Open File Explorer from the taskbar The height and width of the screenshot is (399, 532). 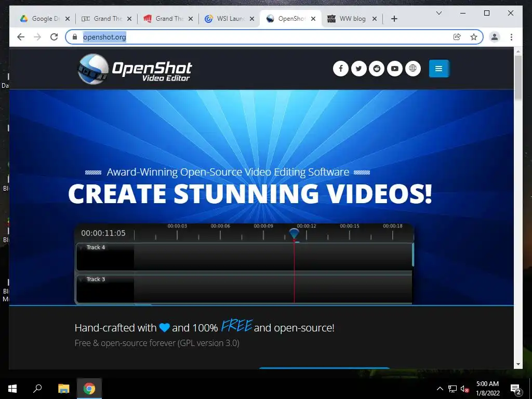coord(63,389)
